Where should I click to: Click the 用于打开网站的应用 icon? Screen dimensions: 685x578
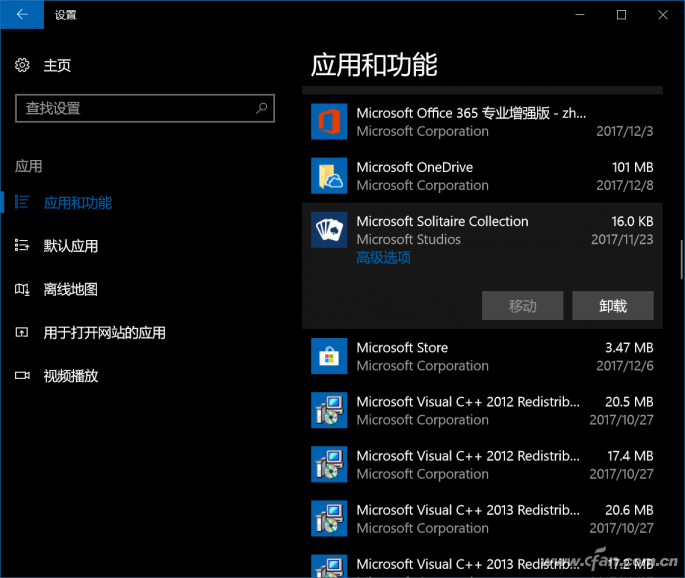point(22,332)
